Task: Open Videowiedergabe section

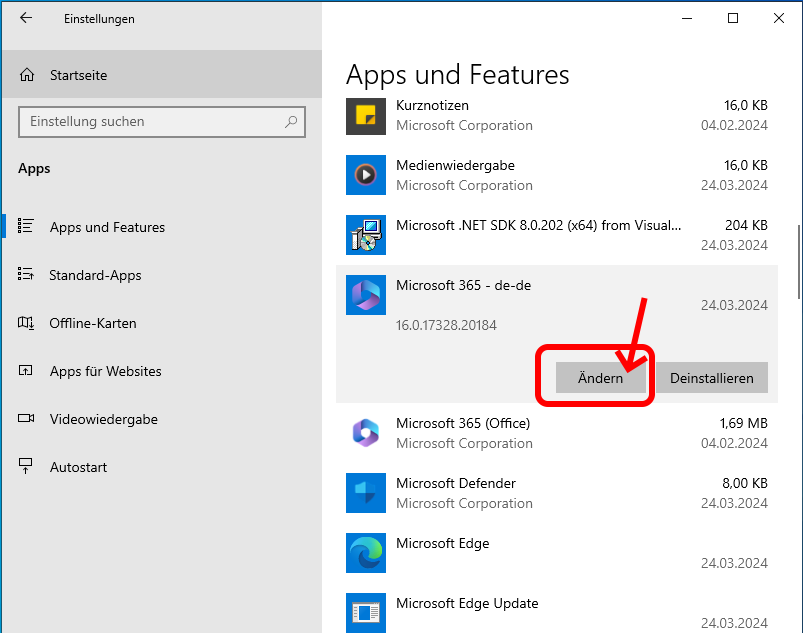Action: coord(162,419)
